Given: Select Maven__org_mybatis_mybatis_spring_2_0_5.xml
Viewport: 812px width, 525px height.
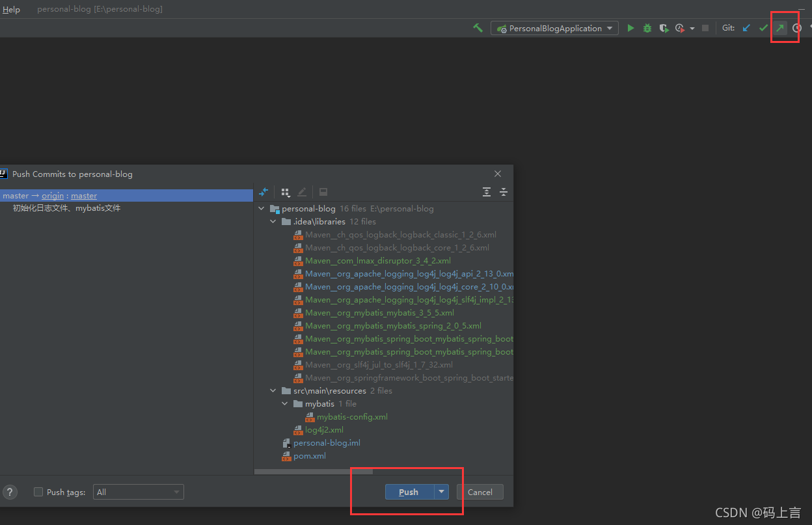Looking at the screenshot, I should pyautogui.click(x=393, y=326).
